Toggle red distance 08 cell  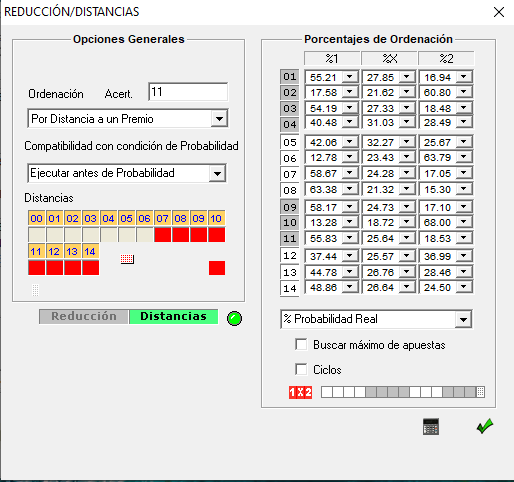coord(180,235)
